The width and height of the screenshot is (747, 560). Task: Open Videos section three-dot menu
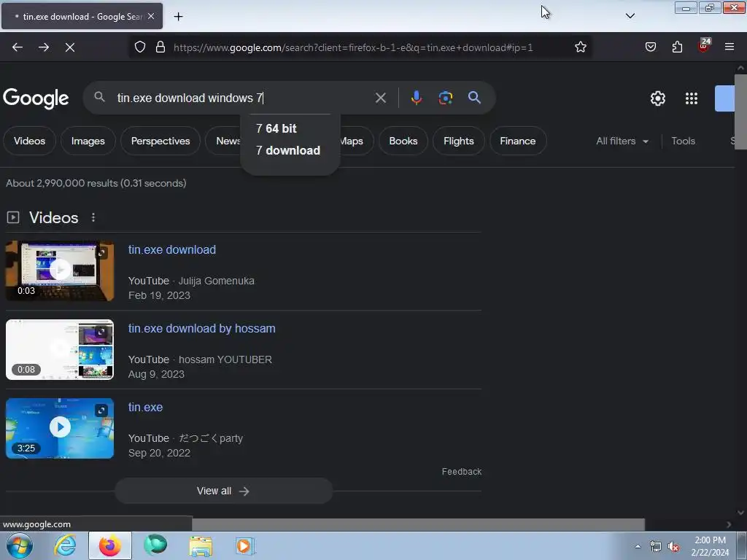pos(93,217)
